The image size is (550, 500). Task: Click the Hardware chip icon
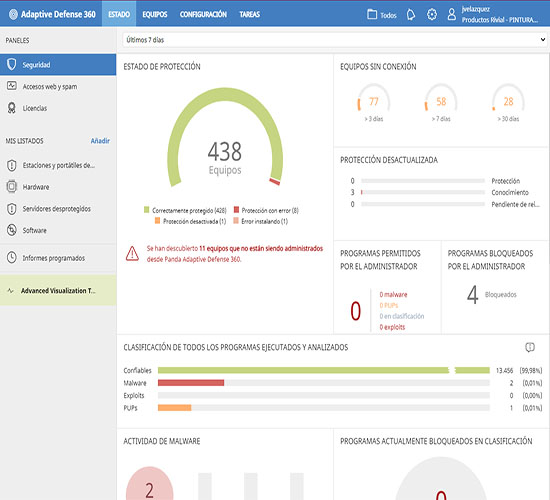tap(12, 187)
